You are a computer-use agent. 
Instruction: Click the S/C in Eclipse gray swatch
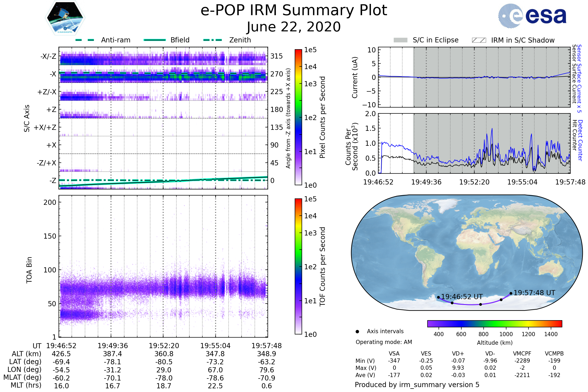(400, 40)
